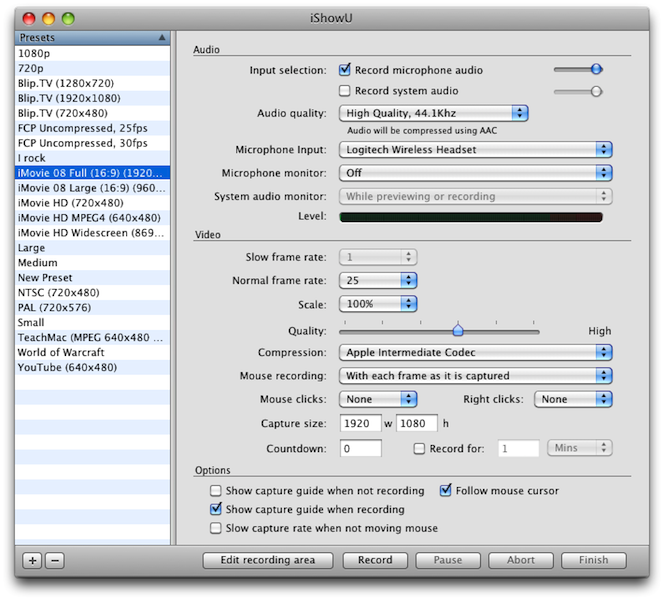Click the plus button to add preset
Viewport: 664px width, 600px height.
tap(32, 560)
